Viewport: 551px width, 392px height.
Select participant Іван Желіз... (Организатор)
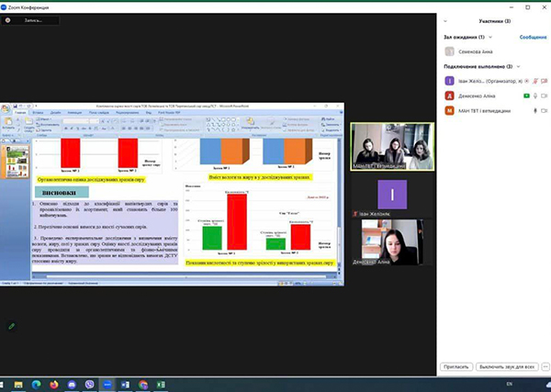click(x=494, y=81)
